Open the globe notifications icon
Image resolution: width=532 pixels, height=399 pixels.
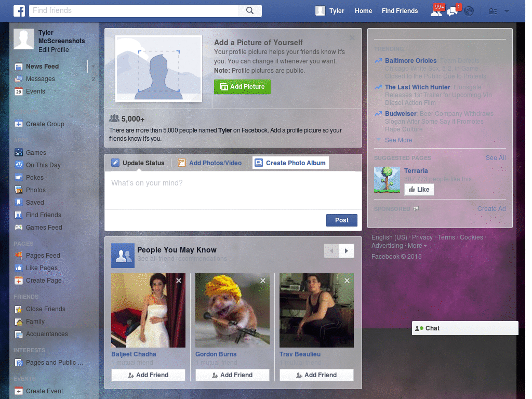pyautogui.click(x=469, y=11)
